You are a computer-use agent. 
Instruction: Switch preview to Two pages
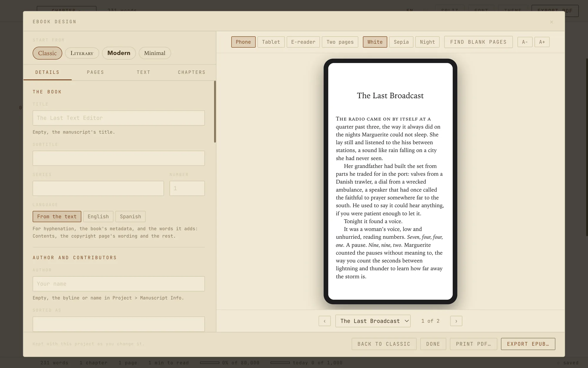tap(340, 42)
